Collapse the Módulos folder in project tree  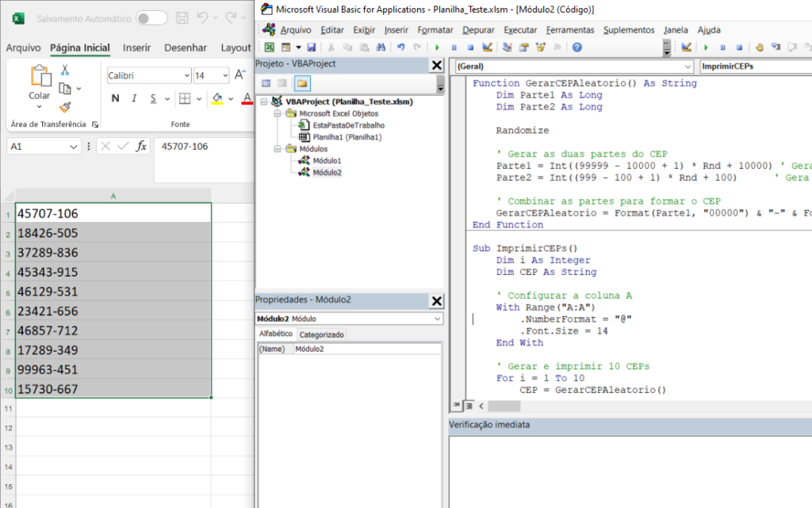tap(278, 149)
